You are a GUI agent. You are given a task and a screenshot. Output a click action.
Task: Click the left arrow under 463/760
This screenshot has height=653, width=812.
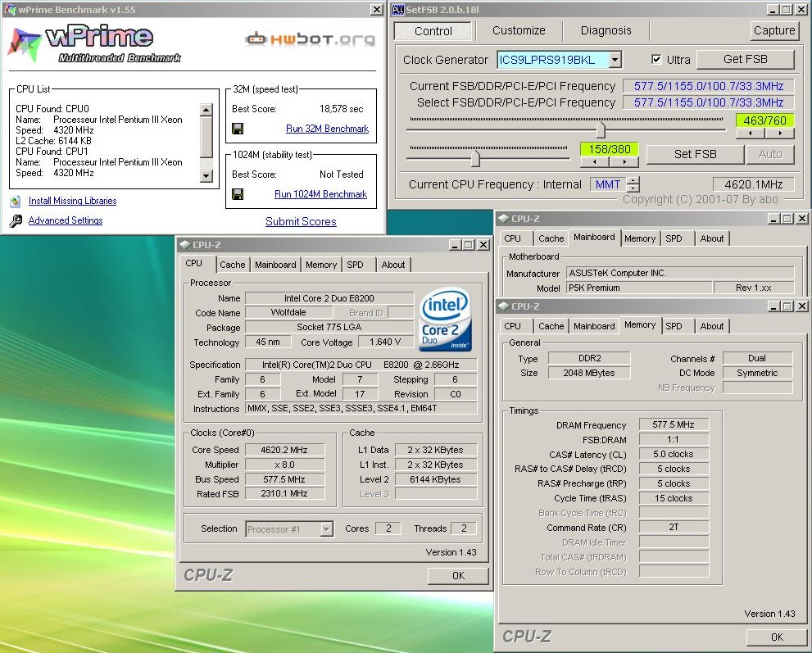point(750,134)
